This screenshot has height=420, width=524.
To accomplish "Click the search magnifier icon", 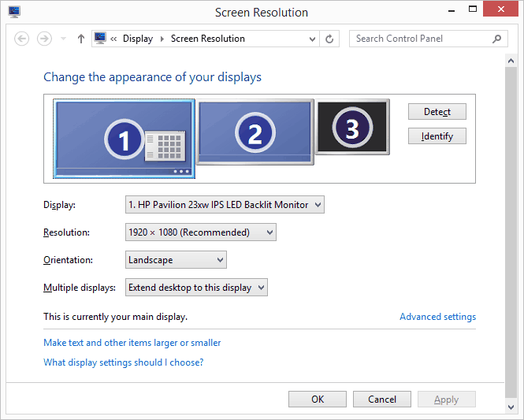I will coord(497,39).
